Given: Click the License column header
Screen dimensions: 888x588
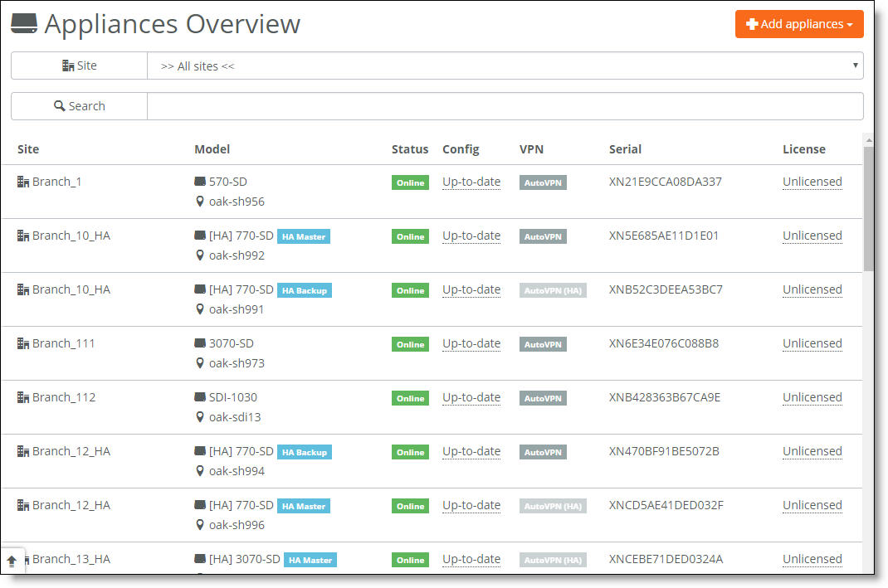Looking at the screenshot, I should coord(804,149).
